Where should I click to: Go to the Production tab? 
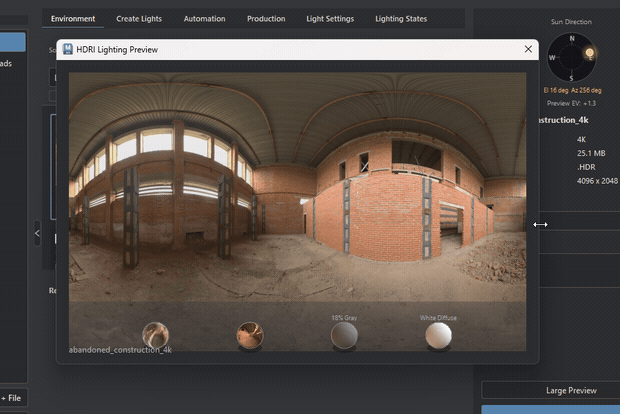coord(266,19)
